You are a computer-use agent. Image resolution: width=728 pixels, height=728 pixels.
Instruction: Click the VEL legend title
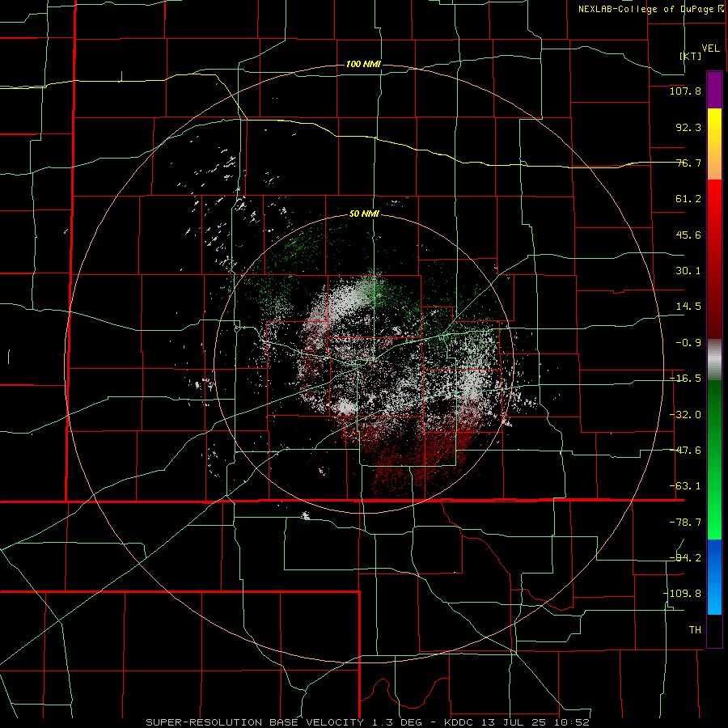[710, 49]
